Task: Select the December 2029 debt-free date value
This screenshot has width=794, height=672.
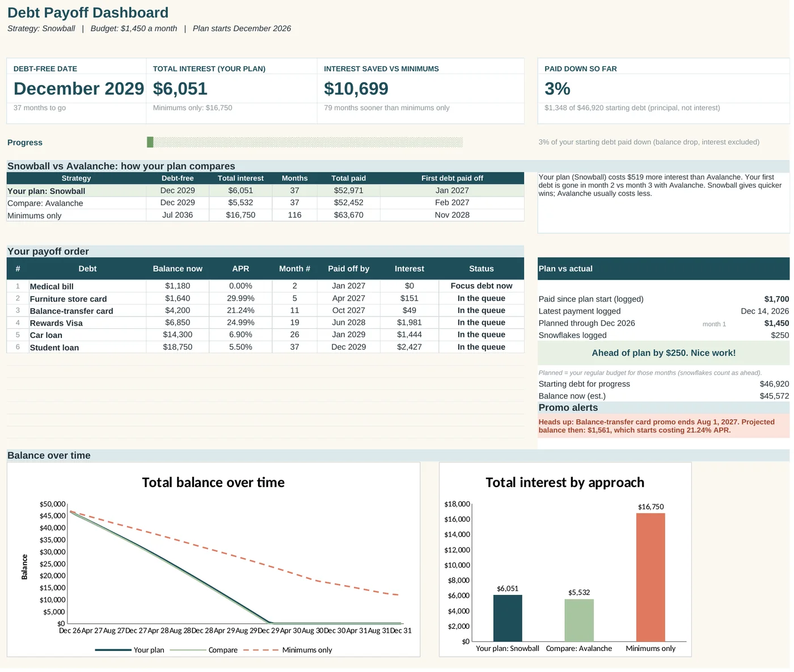Action: [79, 88]
